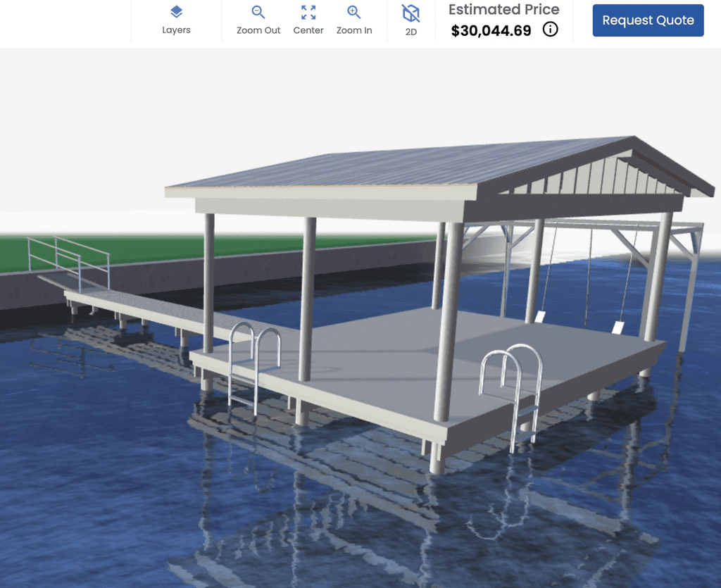Click the expand-arrows Center icon
The width and height of the screenshot is (721, 588).
click(x=308, y=11)
